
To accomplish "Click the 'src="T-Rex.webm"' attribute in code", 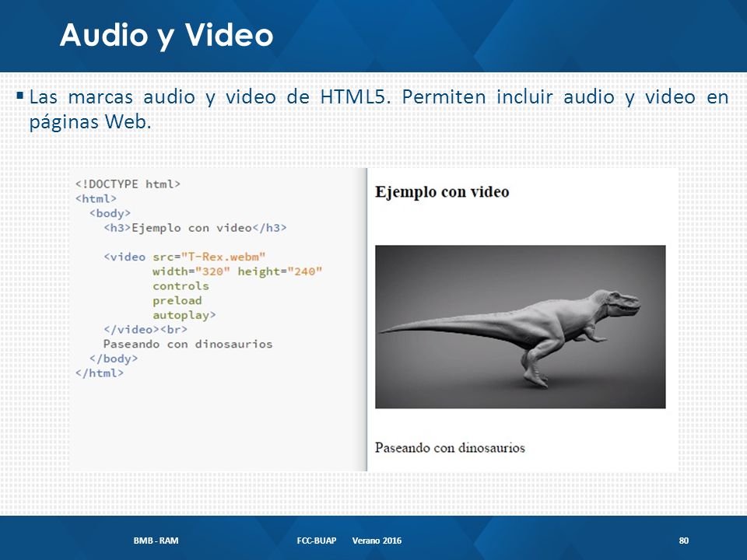I will point(209,257).
